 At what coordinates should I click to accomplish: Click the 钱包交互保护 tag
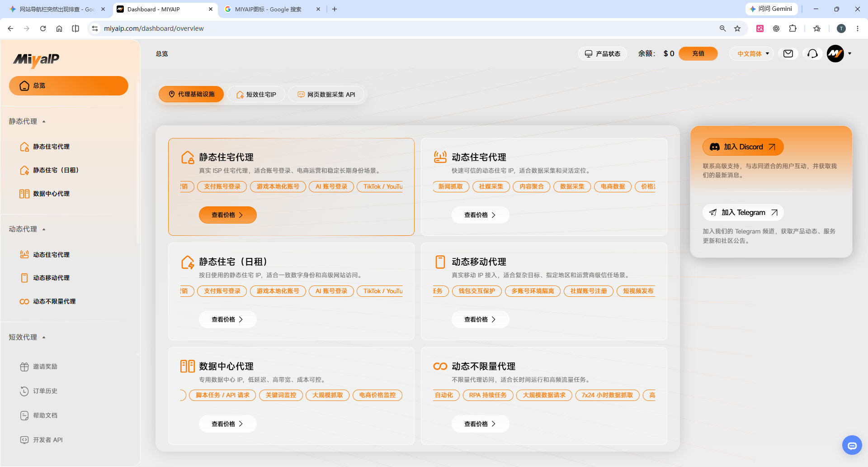477,291
